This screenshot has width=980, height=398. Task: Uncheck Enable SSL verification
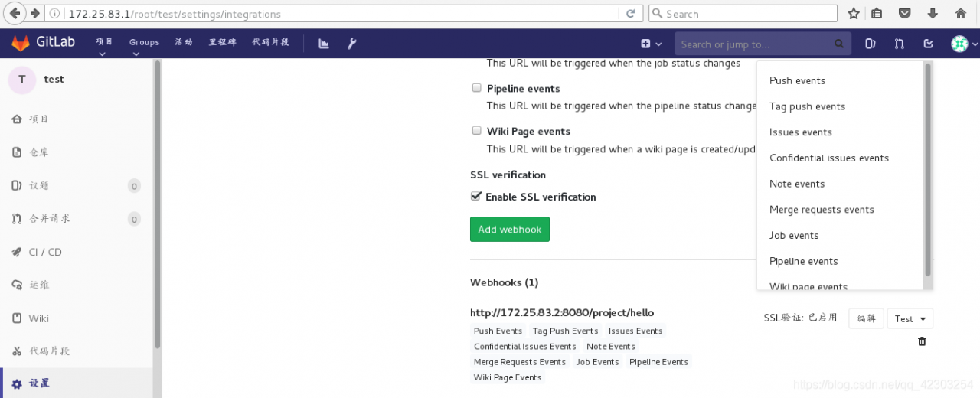coord(476,197)
